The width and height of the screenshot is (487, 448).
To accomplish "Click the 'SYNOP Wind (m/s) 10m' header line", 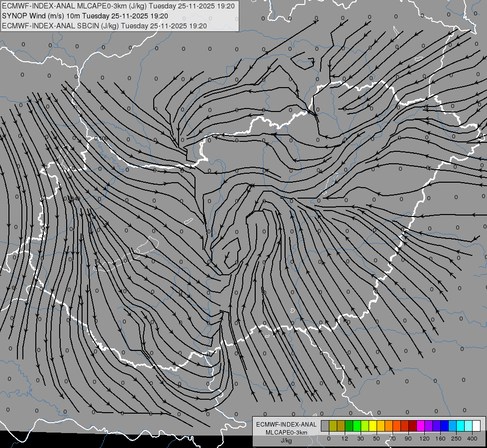I will coord(85,16).
